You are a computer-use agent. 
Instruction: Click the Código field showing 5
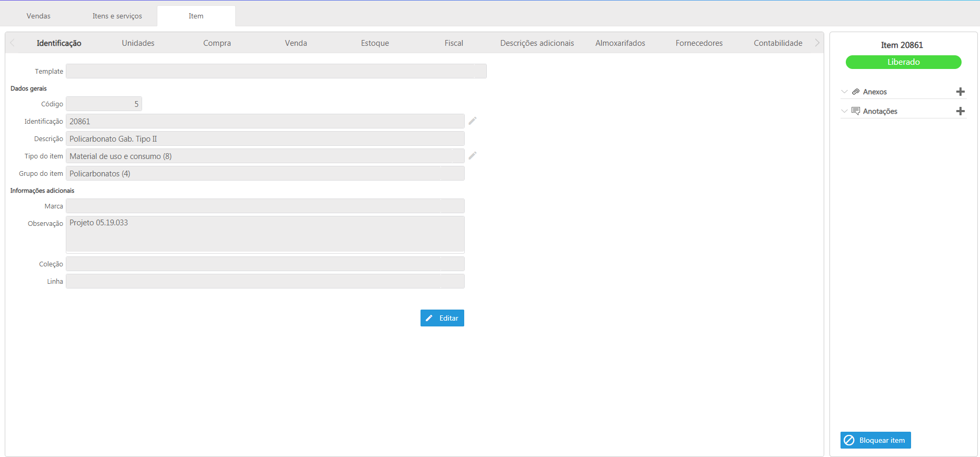pos(104,104)
